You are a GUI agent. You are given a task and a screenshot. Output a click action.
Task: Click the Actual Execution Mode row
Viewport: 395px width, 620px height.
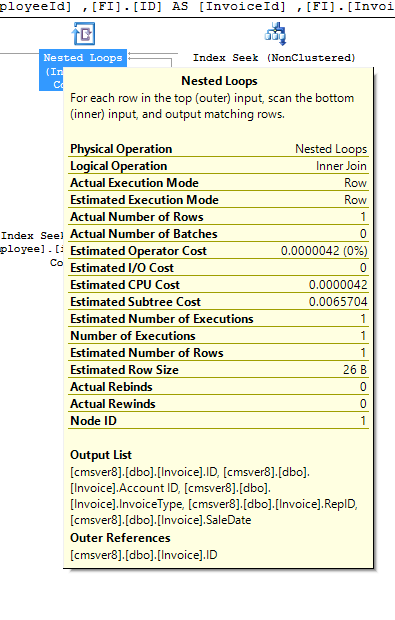click(218, 183)
